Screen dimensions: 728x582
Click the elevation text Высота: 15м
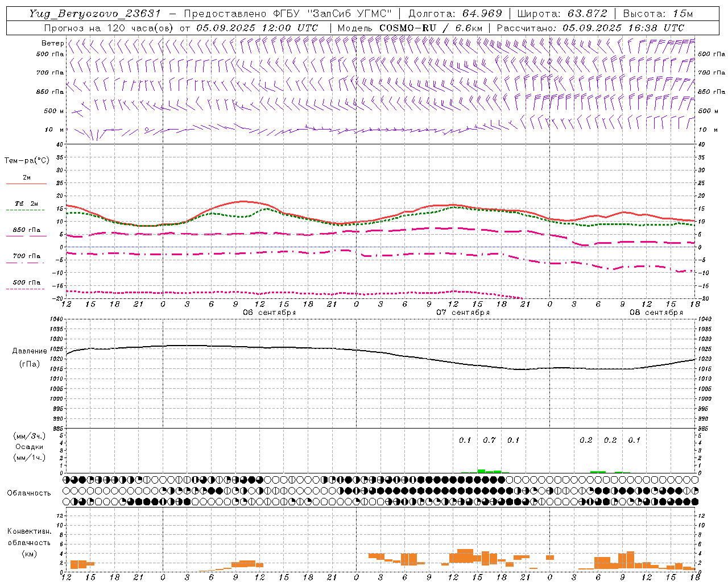tap(657, 14)
